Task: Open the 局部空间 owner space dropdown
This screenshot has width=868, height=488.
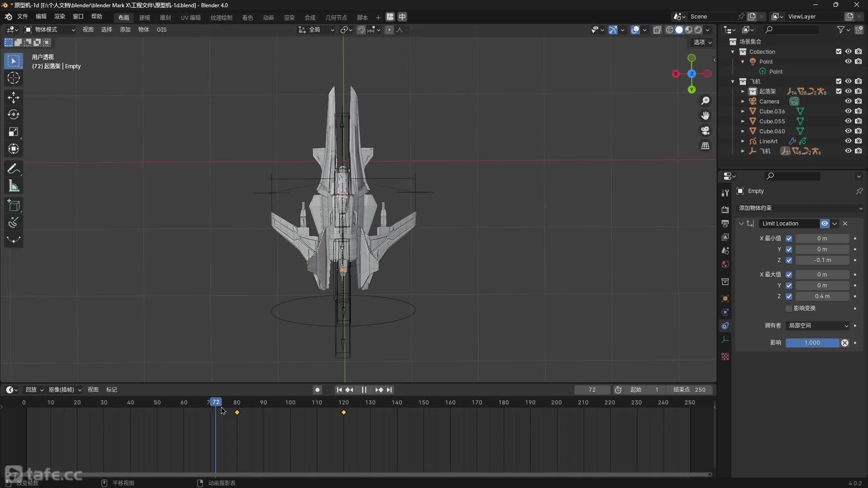Action: click(818, 326)
